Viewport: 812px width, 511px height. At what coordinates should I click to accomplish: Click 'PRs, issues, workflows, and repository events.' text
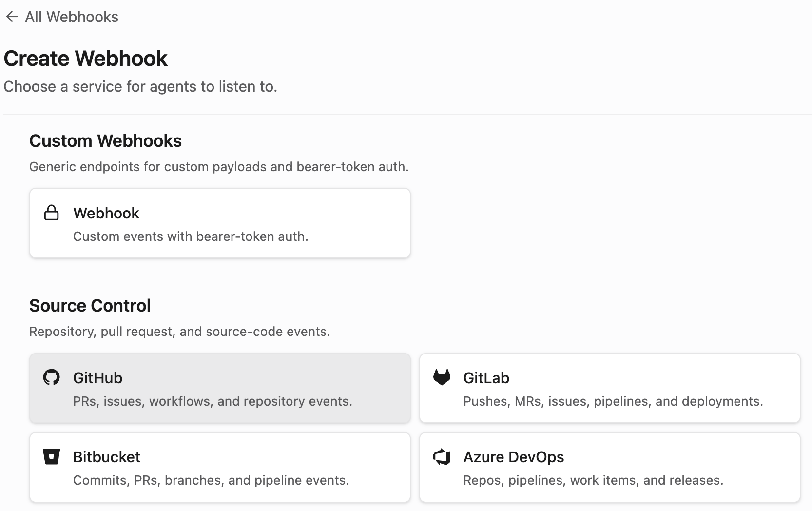pos(213,401)
